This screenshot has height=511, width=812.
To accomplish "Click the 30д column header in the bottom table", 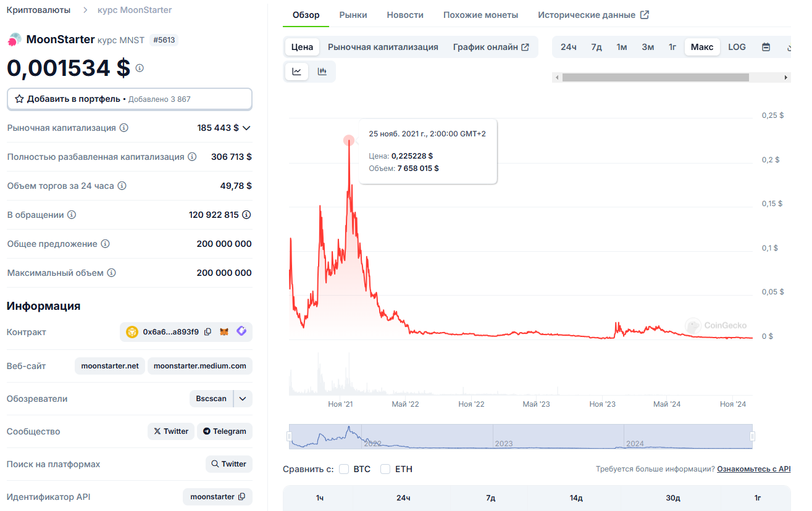I will (x=673, y=498).
